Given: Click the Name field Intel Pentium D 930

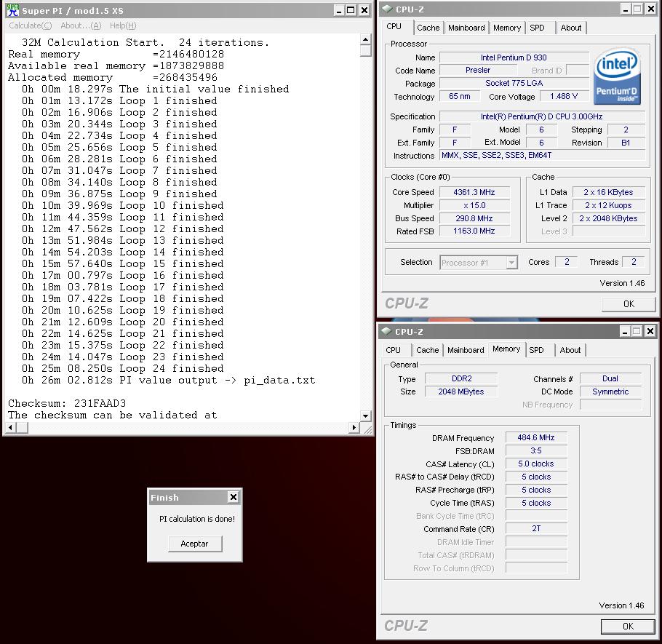Looking at the screenshot, I should (514, 57).
